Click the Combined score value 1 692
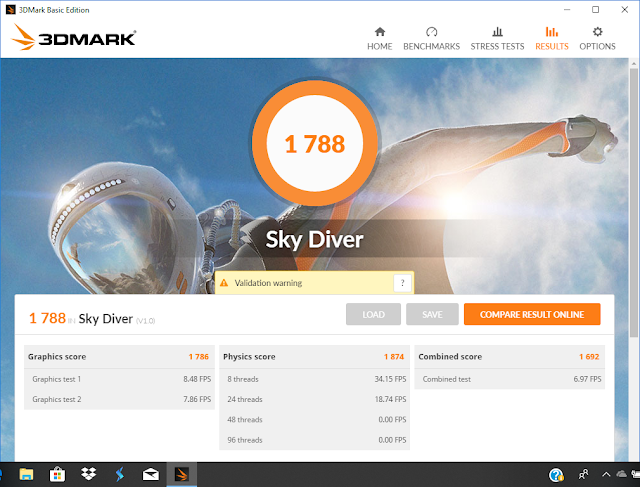The width and height of the screenshot is (640, 487). pyautogui.click(x=589, y=357)
